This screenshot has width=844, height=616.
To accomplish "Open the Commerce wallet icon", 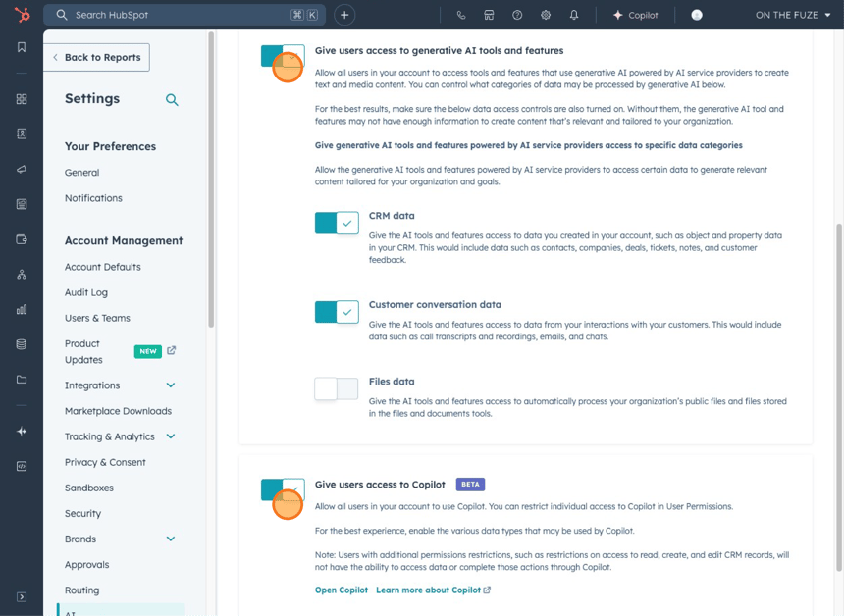I will click(22, 239).
